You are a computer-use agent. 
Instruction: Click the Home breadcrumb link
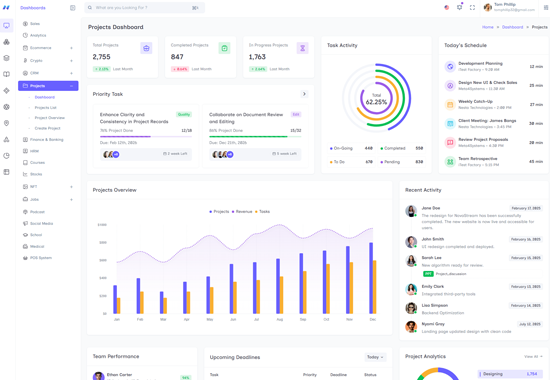[488, 27]
